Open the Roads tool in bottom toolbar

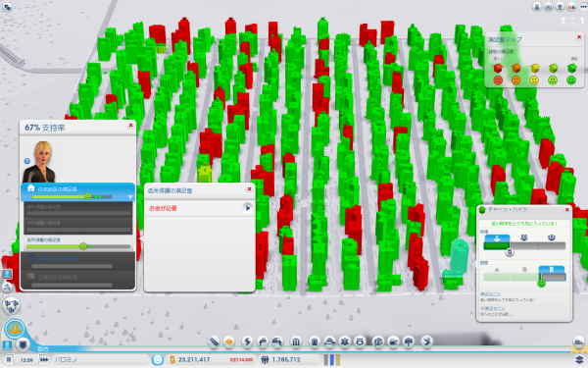(x=214, y=342)
